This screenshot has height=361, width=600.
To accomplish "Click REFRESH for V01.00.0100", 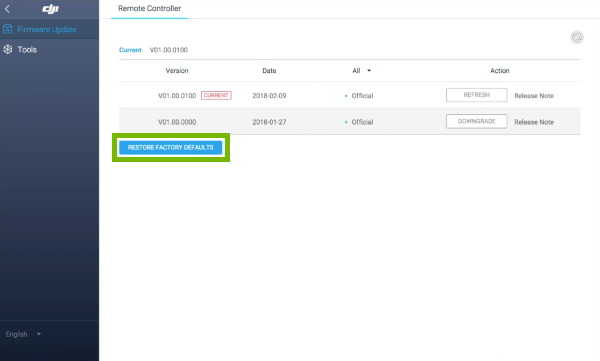I will point(476,95).
